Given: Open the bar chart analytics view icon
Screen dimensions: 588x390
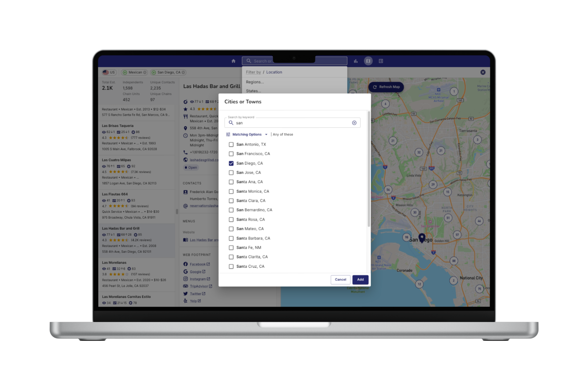Looking at the screenshot, I should coord(356,61).
